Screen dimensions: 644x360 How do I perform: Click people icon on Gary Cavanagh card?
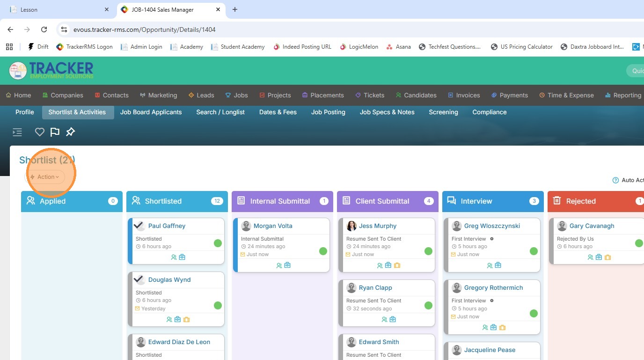(x=590, y=257)
